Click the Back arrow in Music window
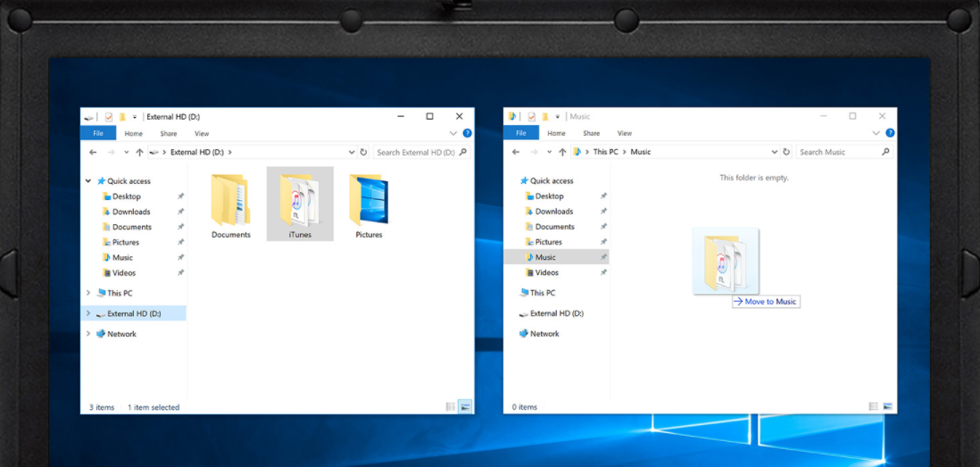 click(x=516, y=152)
